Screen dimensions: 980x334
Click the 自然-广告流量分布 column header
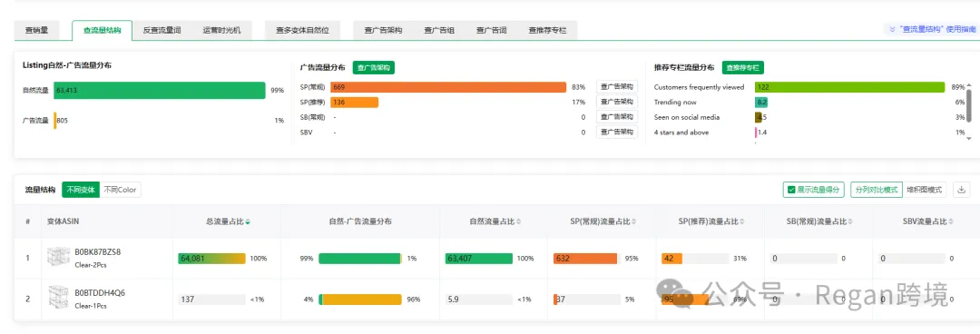click(360, 221)
